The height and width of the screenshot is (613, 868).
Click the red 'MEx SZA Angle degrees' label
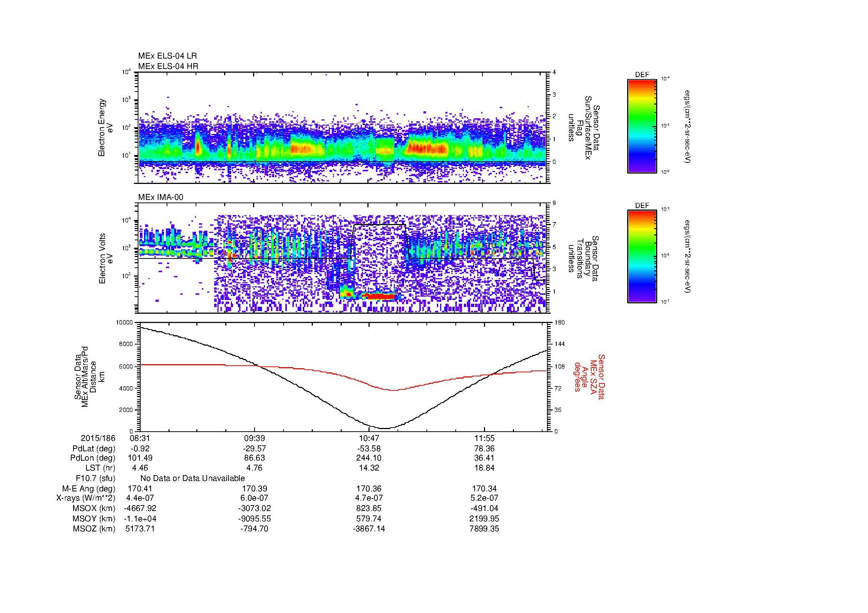coord(589,376)
